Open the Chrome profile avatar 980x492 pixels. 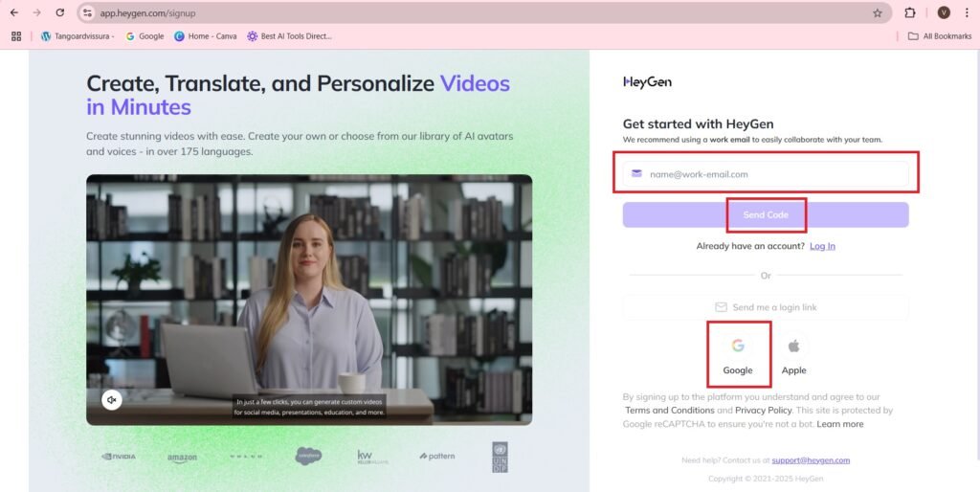click(x=944, y=12)
